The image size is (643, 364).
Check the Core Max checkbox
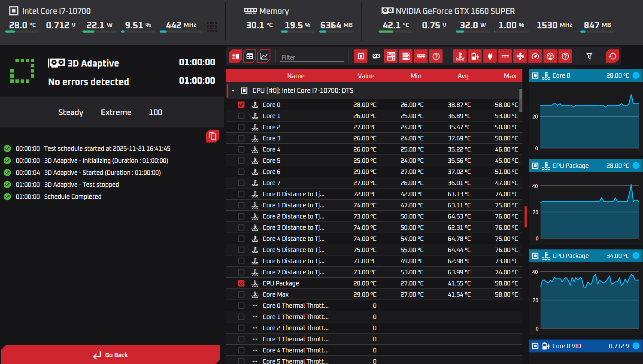(x=241, y=294)
